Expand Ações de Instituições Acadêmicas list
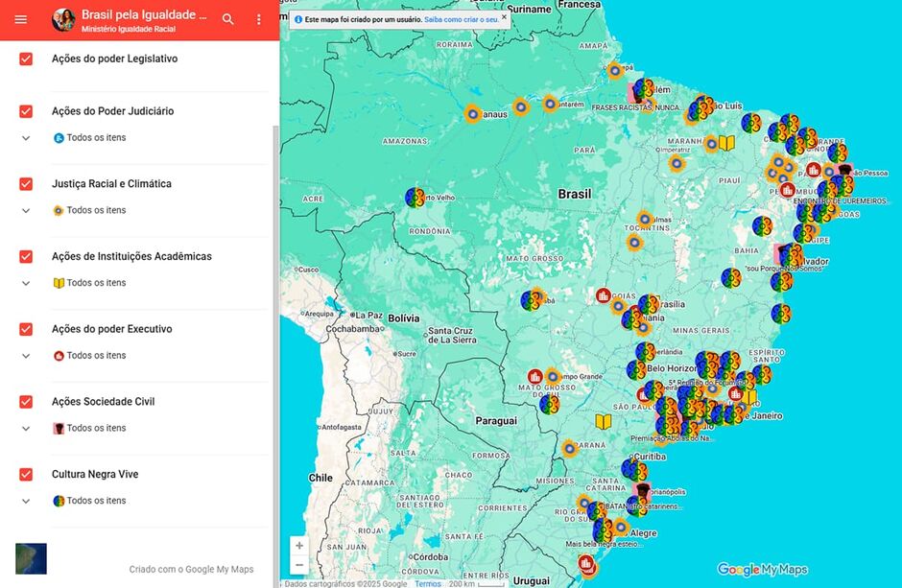The width and height of the screenshot is (902, 588). [x=26, y=283]
